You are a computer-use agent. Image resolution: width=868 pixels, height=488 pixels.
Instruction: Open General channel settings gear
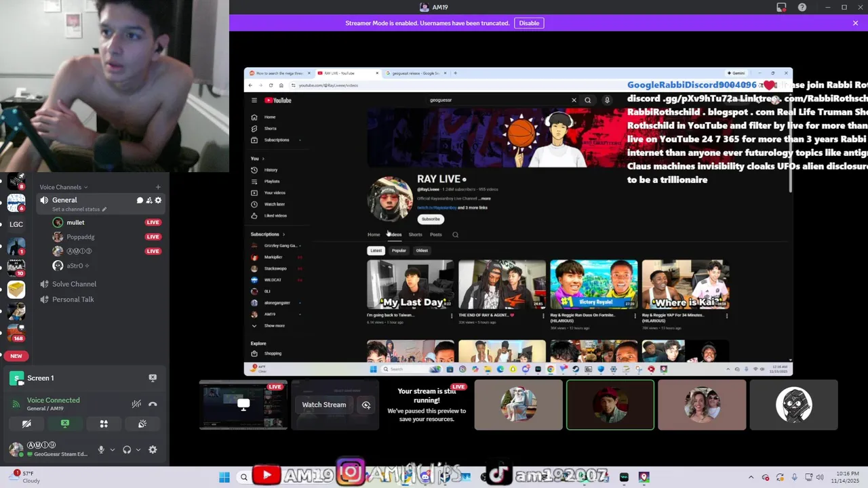pos(158,201)
